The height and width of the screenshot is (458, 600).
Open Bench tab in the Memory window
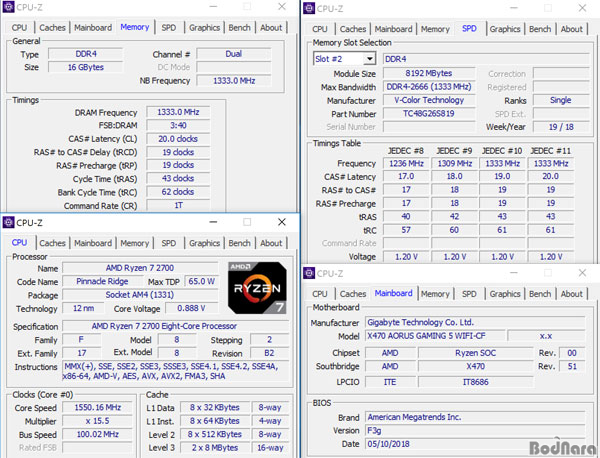(x=240, y=28)
